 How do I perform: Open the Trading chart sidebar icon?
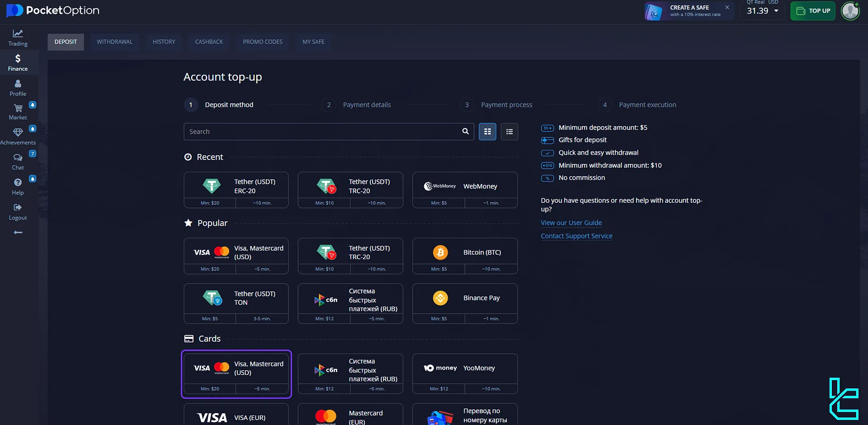[18, 33]
